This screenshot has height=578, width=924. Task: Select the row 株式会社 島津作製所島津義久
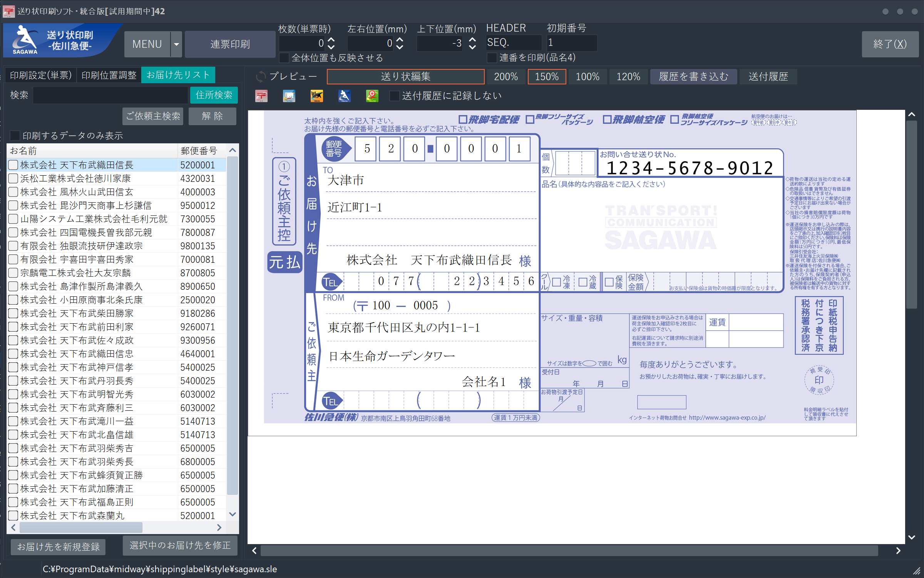coord(117,286)
